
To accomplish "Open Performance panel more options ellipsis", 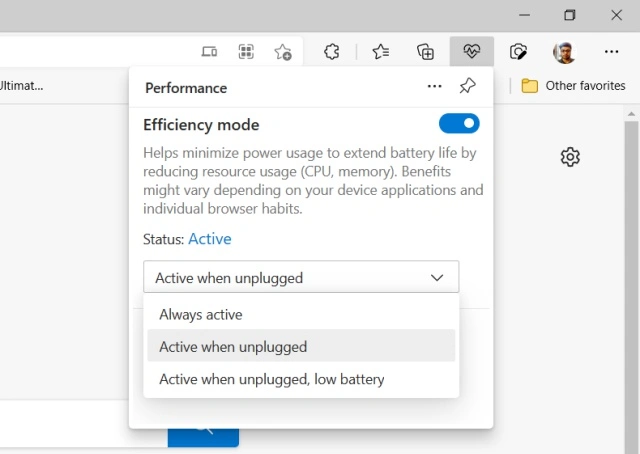I will tap(434, 86).
